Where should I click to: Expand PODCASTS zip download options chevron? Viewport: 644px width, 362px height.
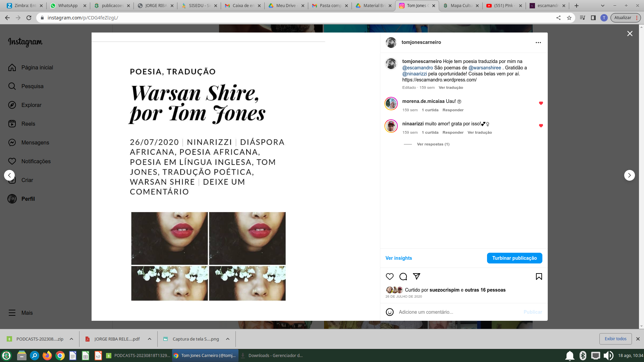[71, 339]
